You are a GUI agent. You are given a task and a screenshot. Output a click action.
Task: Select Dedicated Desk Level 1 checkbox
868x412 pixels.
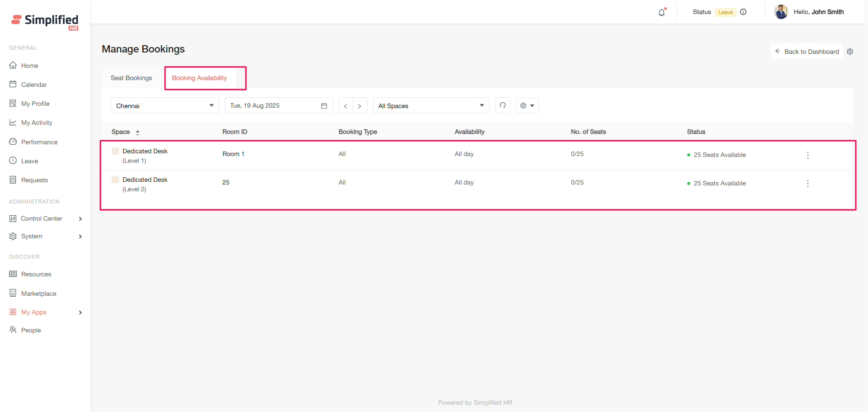(115, 151)
